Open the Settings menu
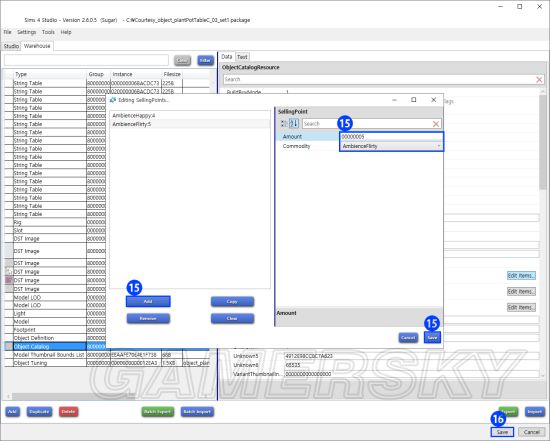550x441 pixels. click(27, 32)
